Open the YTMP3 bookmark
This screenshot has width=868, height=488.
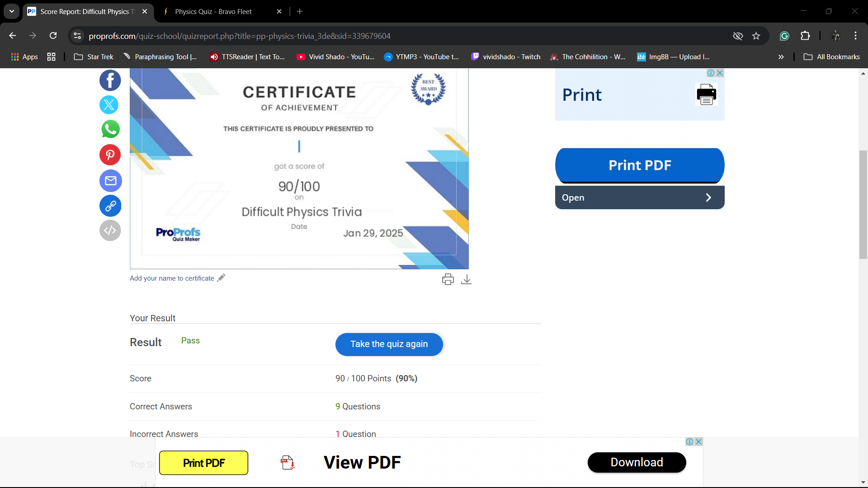pyautogui.click(x=421, y=56)
